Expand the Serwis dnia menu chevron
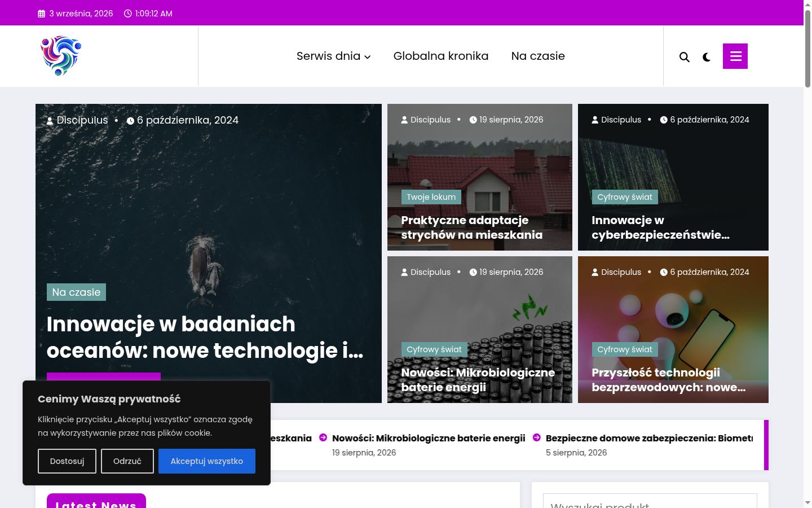 pos(368,57)
